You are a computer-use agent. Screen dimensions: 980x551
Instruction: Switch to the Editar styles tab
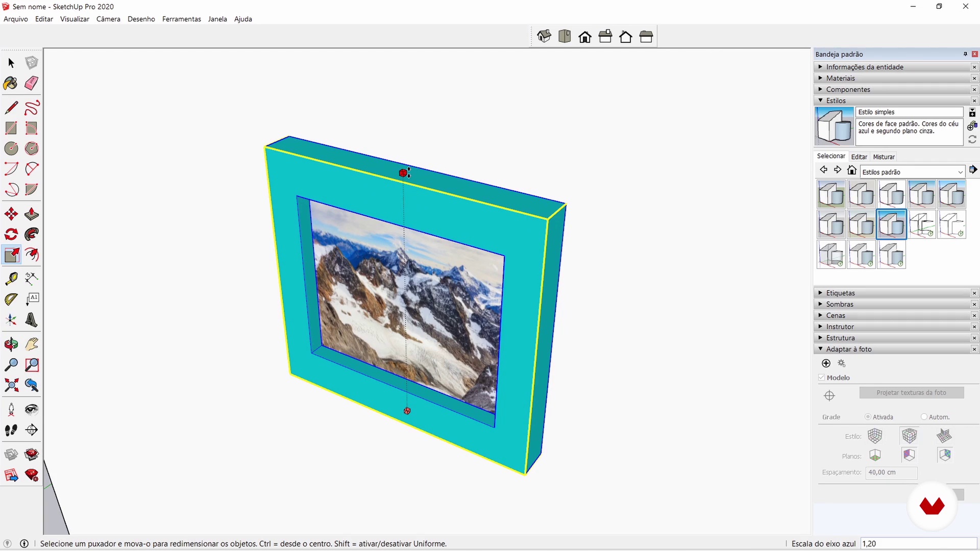click(x=859, y=157)
